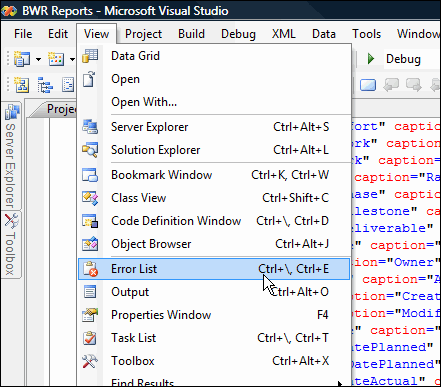Choose Data Grid from View menu
Screen dimensions: 441x387
point(214,56)
